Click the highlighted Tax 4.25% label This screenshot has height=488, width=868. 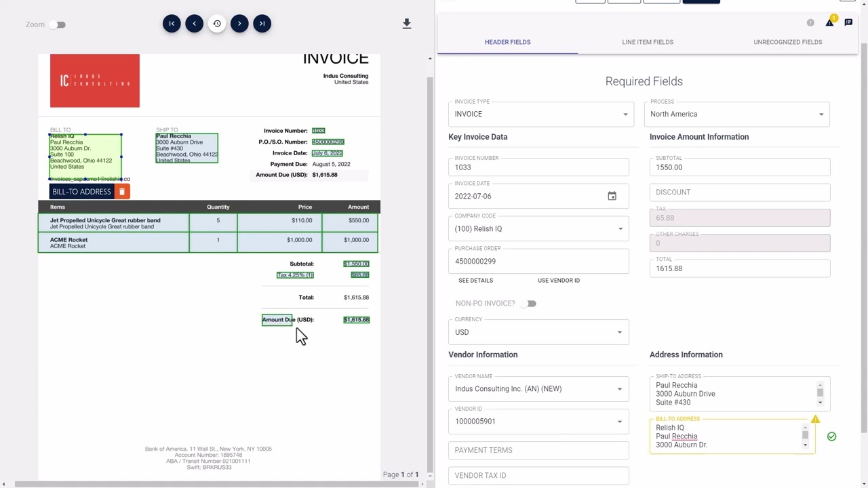pyautogui.click(x=295, y=275)
